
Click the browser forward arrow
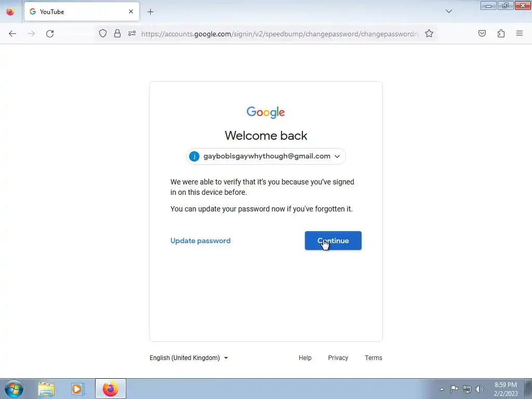31,34
